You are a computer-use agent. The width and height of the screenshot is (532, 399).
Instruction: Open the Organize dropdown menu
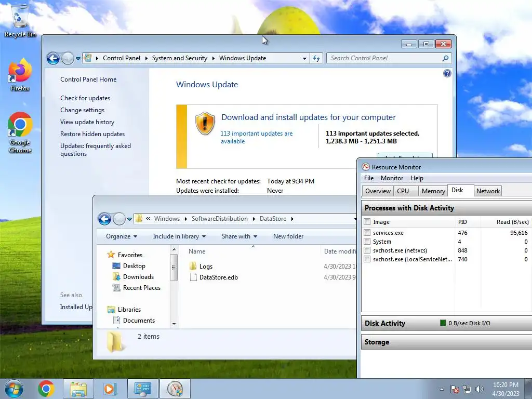point(122,236)
